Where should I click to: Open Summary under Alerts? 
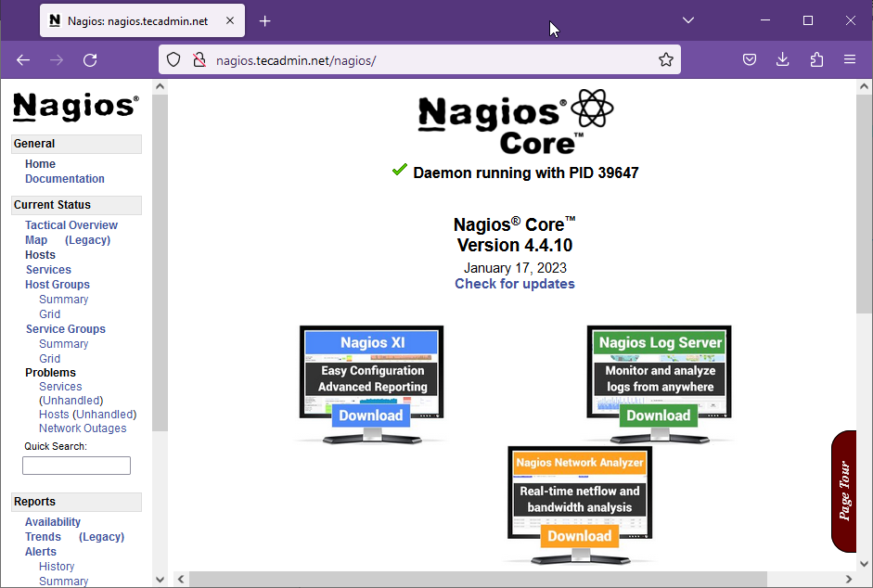pyautogui.click(x=63, y=582)
